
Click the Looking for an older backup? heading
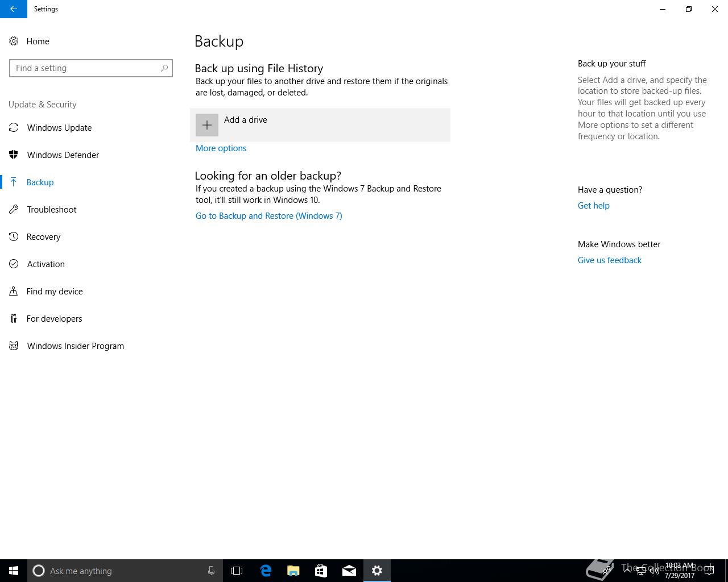[268, 176]
